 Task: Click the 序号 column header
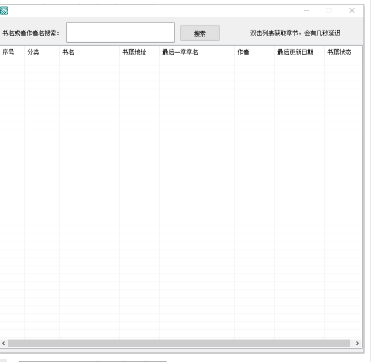[x=12, y=52]
